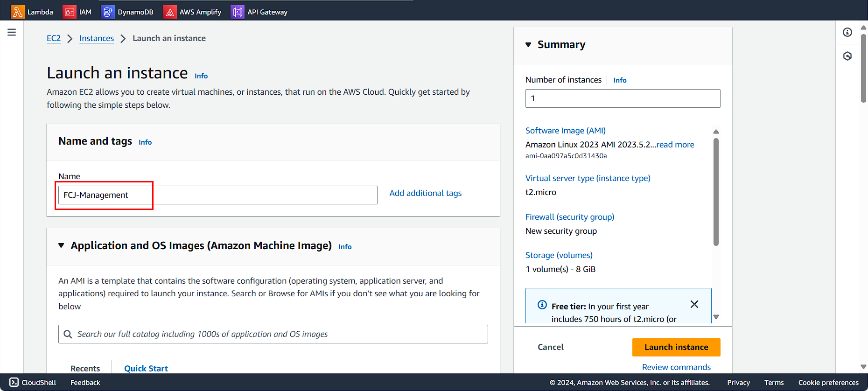The width and height of the screenshot is (868, 391).
Task: Open the IAM service shortcut icon
Action: coord(69,12)
